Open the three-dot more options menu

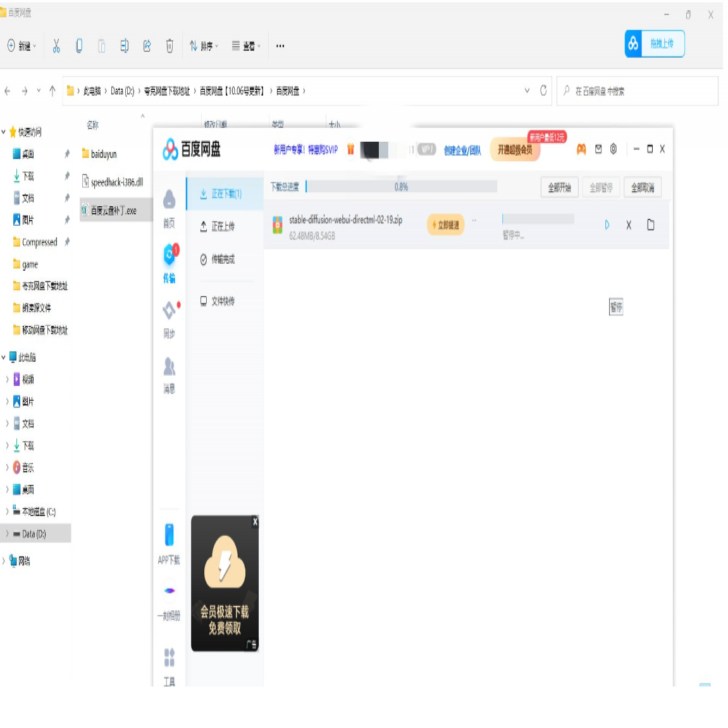click(x=280, y=46)
